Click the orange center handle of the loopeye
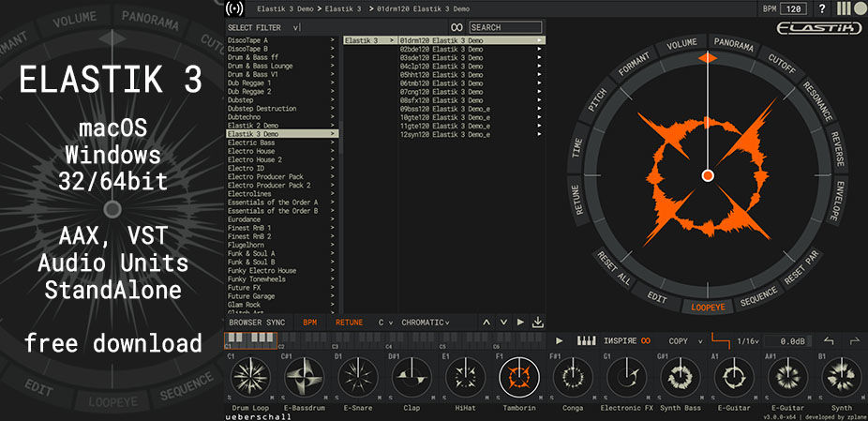Viewport: 868px width, 421px height. pyautogui.click(x=708, y=175)
